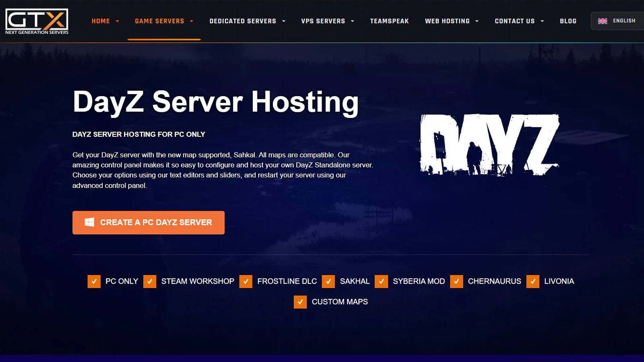Click the large DayZ game logo

click(490, 145)
